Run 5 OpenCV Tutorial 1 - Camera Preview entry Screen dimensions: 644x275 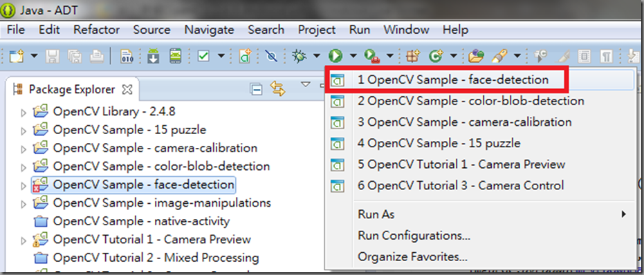click(x=480, y=164)
